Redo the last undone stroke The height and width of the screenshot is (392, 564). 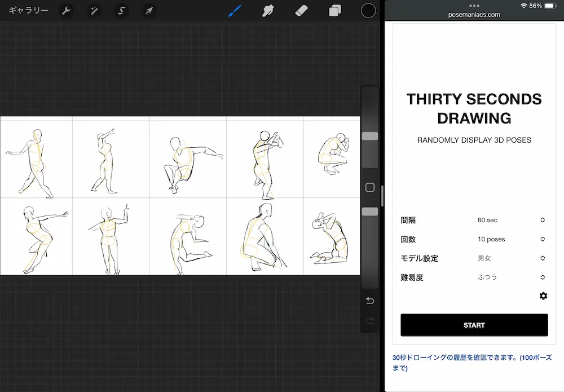pos(369,321)
